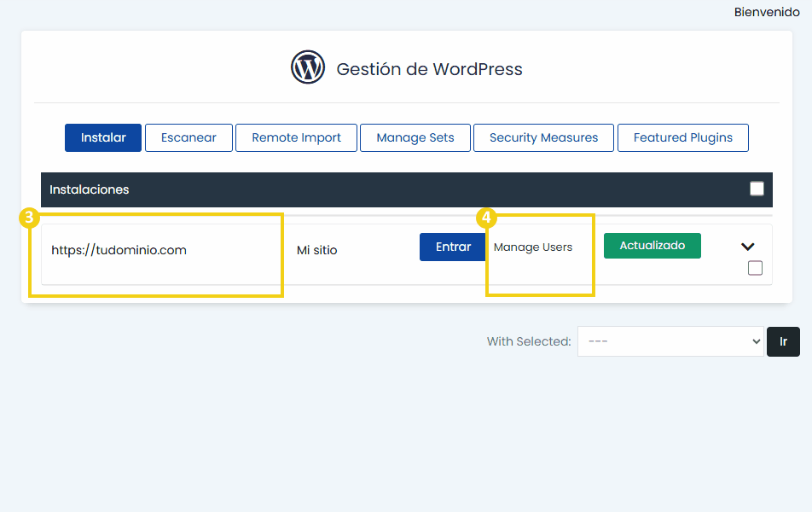The image size is (812, 512).
Task: Tick the select-all checkbox in Instalaciones header
Action: (x=757, y=189)
